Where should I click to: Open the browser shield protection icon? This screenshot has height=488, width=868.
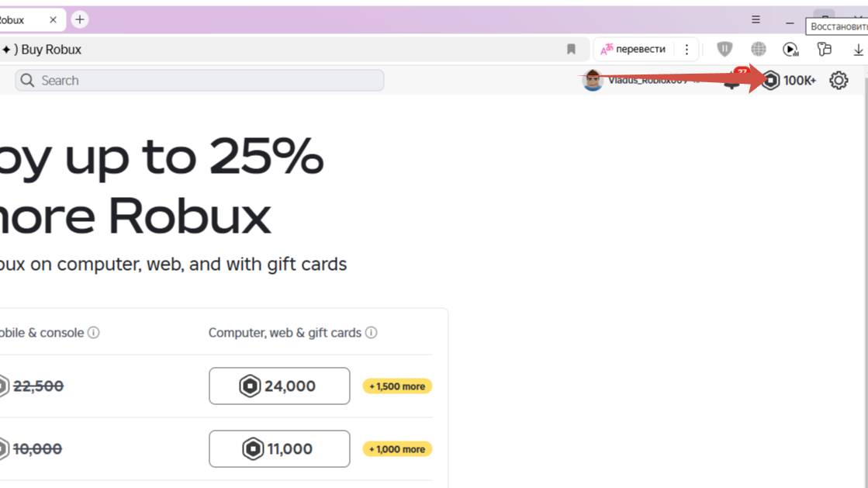click(x=724, y=50)
